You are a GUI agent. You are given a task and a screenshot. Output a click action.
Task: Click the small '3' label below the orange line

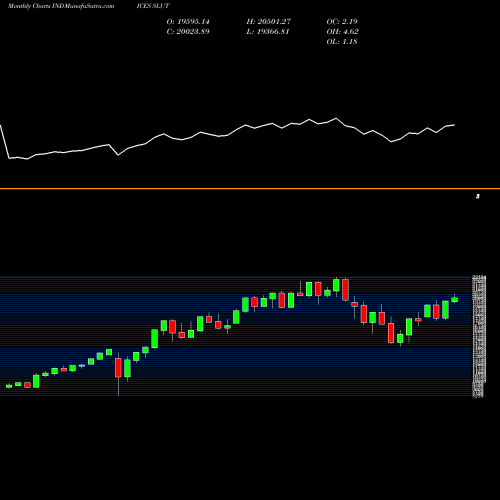pos(478,196)
